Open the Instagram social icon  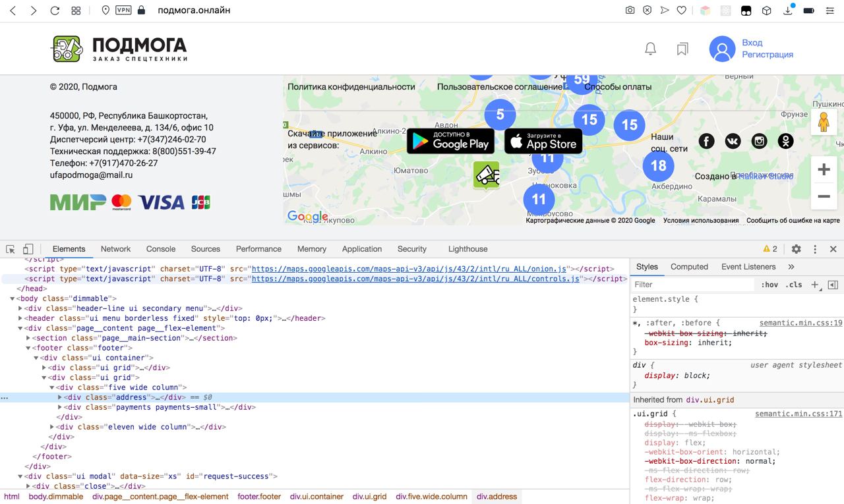coord(760,141)
